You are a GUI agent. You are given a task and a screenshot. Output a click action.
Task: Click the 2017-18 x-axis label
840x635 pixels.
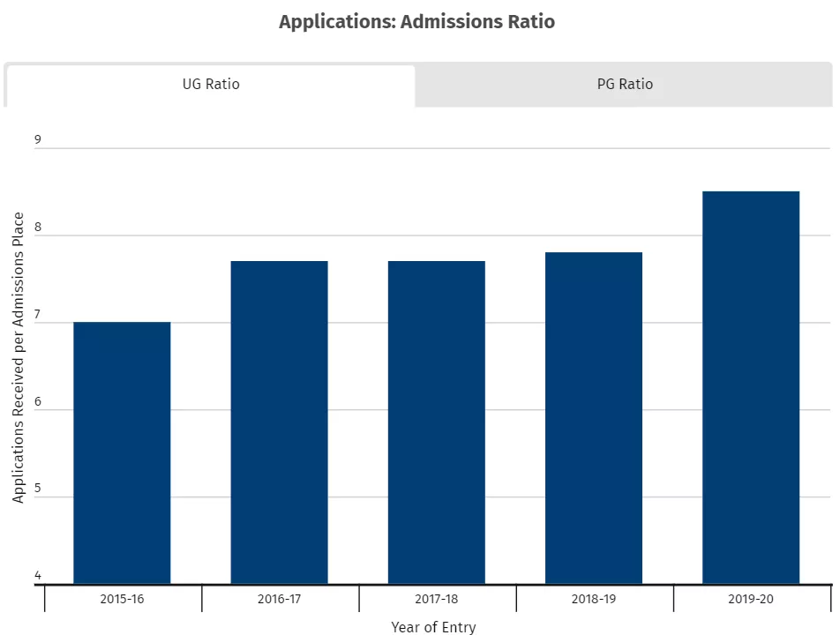pyautogui.click(x=436, y=600)
